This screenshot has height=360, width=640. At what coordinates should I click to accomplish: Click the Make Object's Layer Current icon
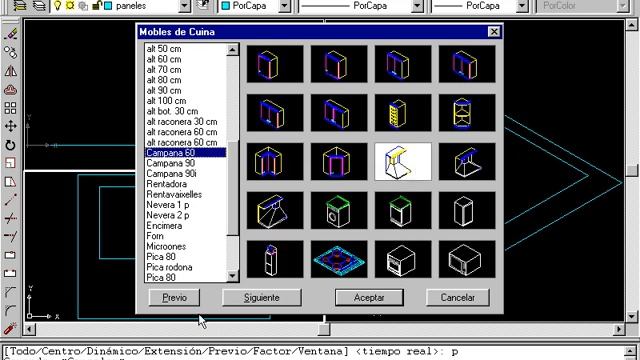pyautogui.click(x=20, y=5)
